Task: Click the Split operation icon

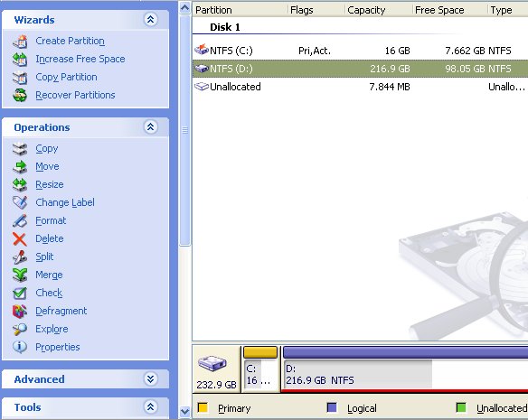Action: tap(20, 257)
